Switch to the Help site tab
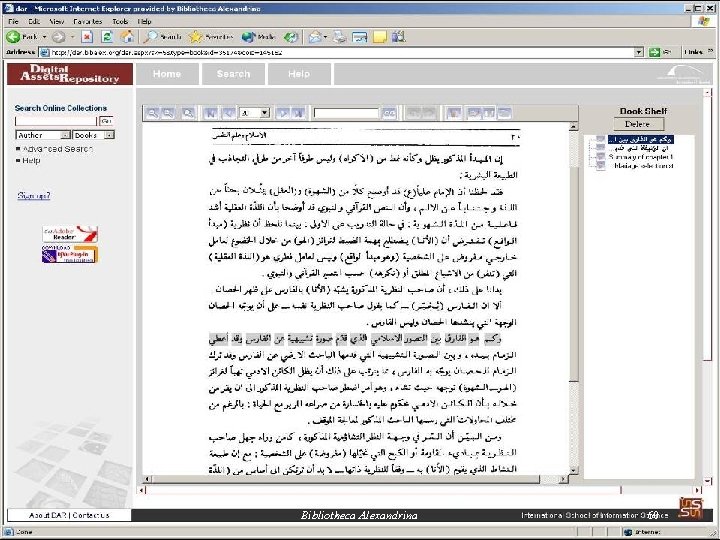The image size is (720, 540). pos(299,74)
